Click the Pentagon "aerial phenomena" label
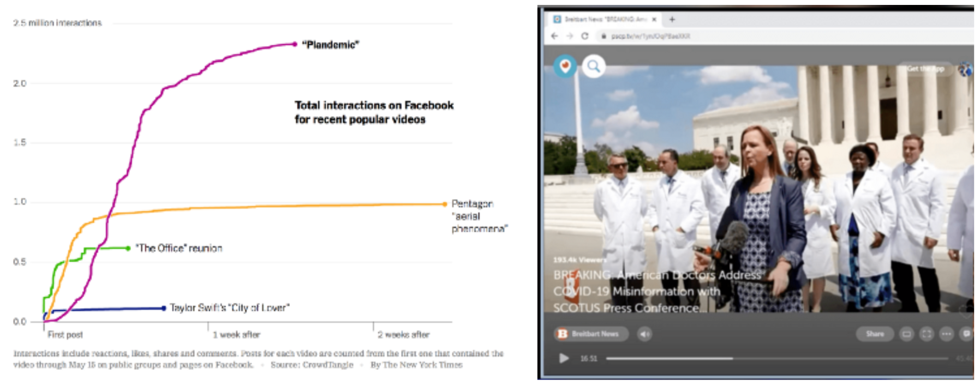Screen dimensions: 980x386 coord(479,216)
